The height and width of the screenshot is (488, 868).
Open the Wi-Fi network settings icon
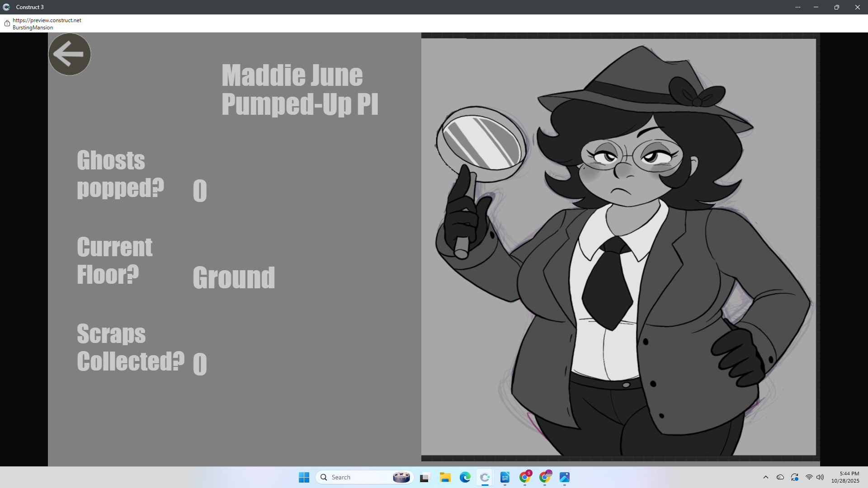(809, 477)
